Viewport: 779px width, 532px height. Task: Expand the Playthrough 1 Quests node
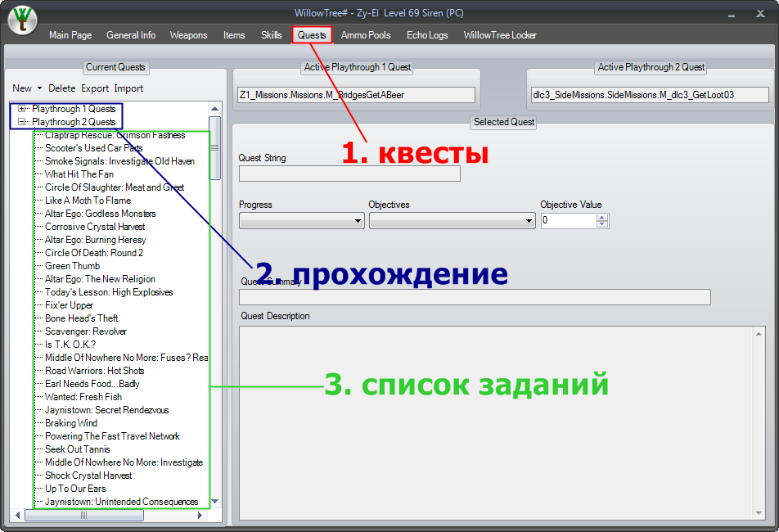click(x=21, y=109)
